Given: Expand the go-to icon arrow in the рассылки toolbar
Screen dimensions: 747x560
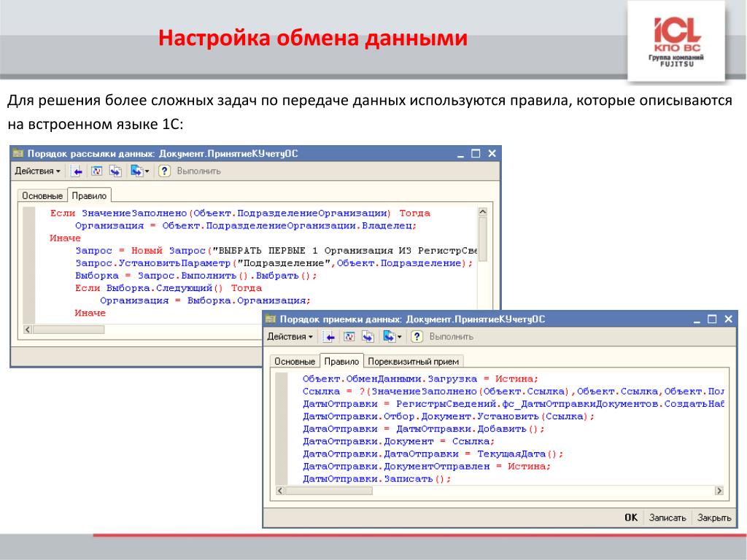Looking at the screenshot, I should coord(147,172).
